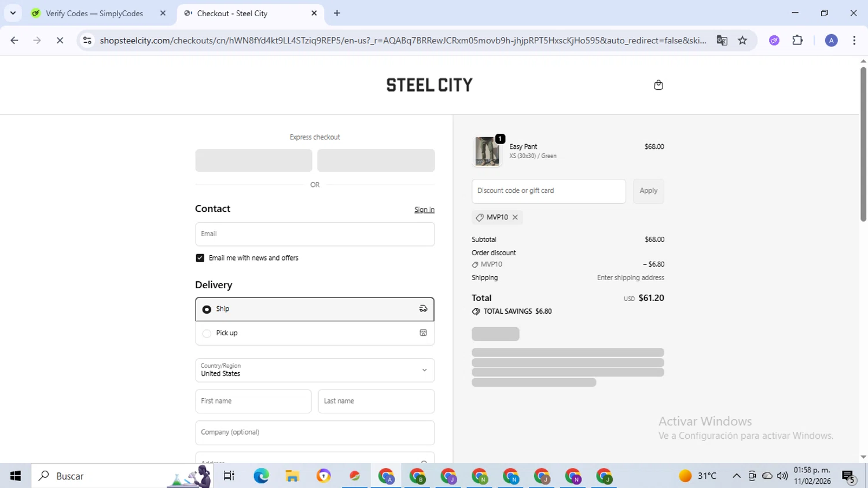Apply the discount code
868x488 pixels.
coord(648,191)
